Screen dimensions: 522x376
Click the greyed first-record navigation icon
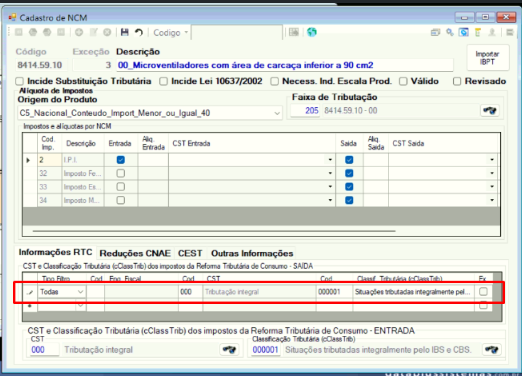coord(19,32)
